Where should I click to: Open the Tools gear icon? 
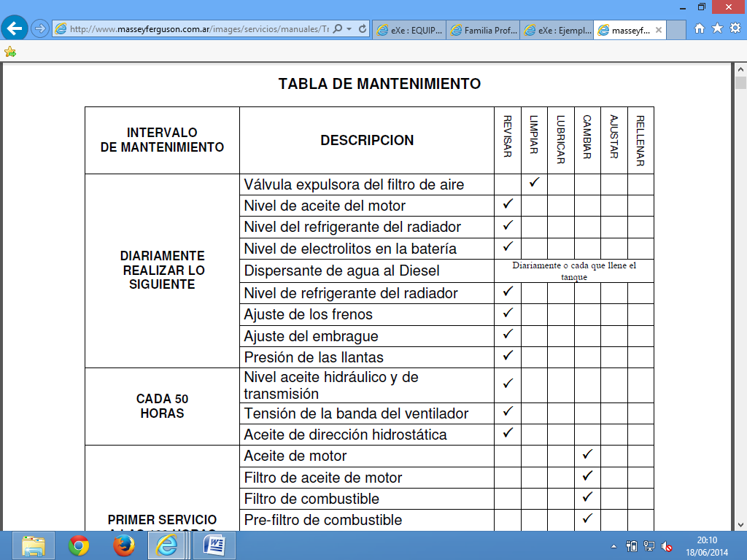[x=735, y=28]
